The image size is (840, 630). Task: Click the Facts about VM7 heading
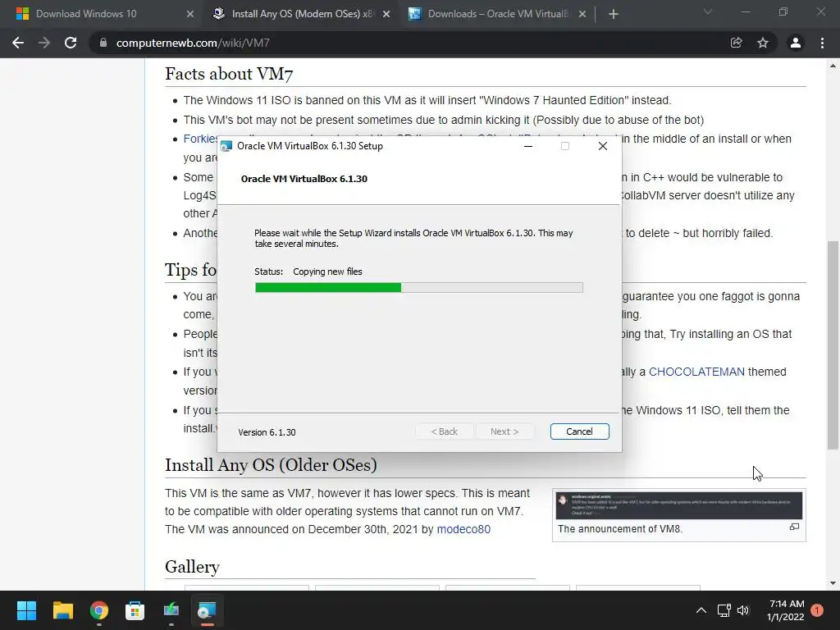coord(229,74)
